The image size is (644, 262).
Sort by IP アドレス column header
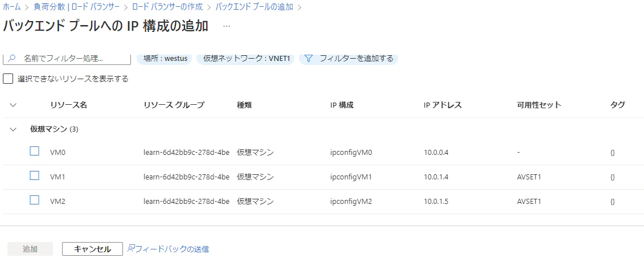tap(443, 105)
